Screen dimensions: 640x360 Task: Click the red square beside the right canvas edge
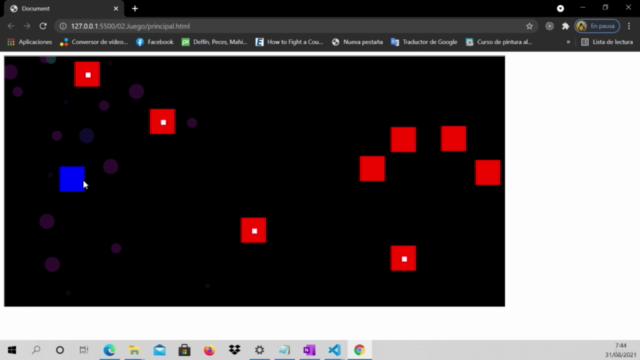[x=488, y=172]
